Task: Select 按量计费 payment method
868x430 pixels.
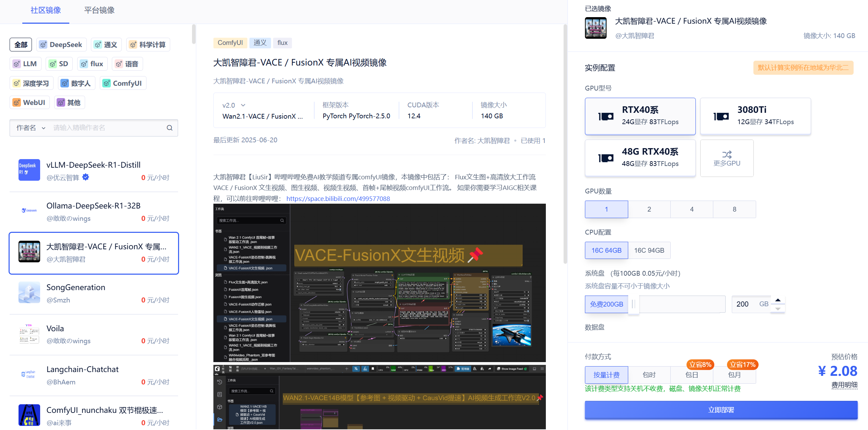Action: coord(606,375)
